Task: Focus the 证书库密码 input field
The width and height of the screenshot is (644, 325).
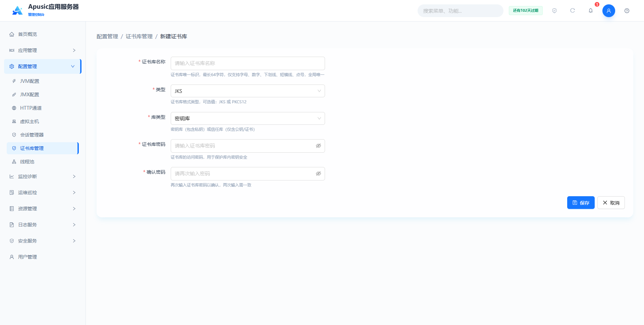Action: pyautogui.click(x=248, y=146)
